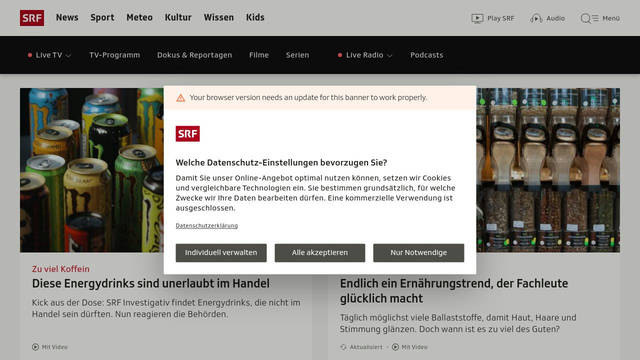The height and width of the screenshot is (360, 640).
Task: Open the News section
Action: coord(67,18)
